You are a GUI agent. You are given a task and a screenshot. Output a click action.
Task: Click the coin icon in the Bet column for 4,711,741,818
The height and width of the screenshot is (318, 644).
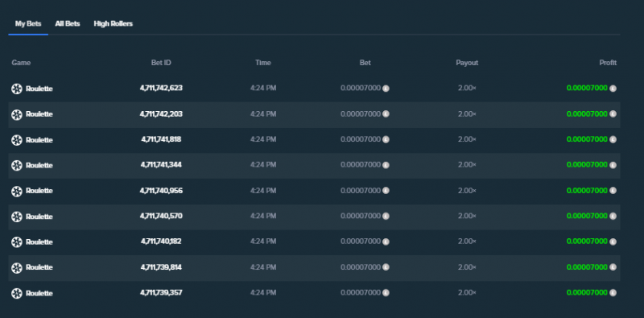[x=386, y=140]
